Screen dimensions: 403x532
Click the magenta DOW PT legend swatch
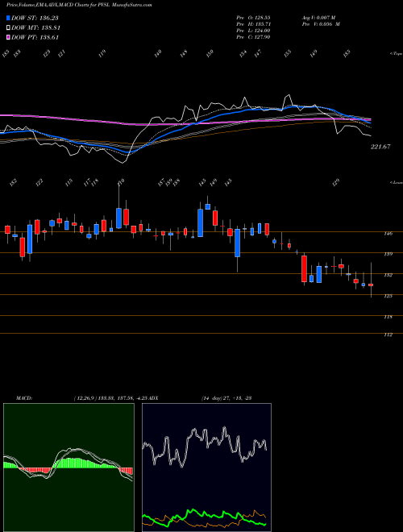coord(8,37)
